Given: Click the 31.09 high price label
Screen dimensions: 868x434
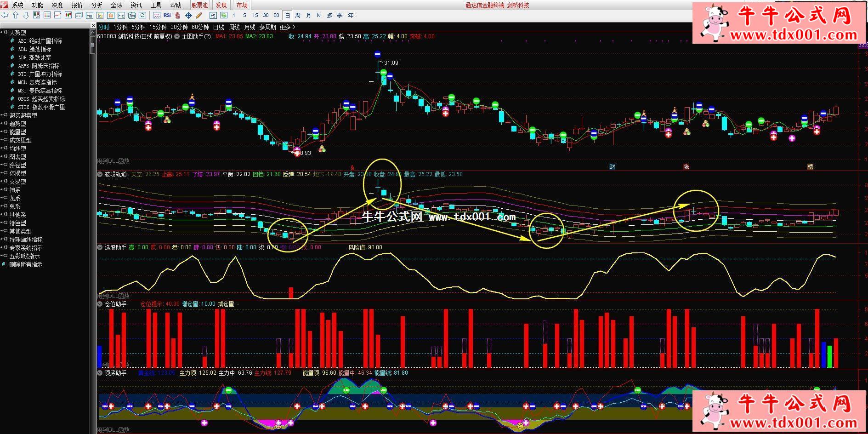Looking at the screenshot, I should coord(391,63).
